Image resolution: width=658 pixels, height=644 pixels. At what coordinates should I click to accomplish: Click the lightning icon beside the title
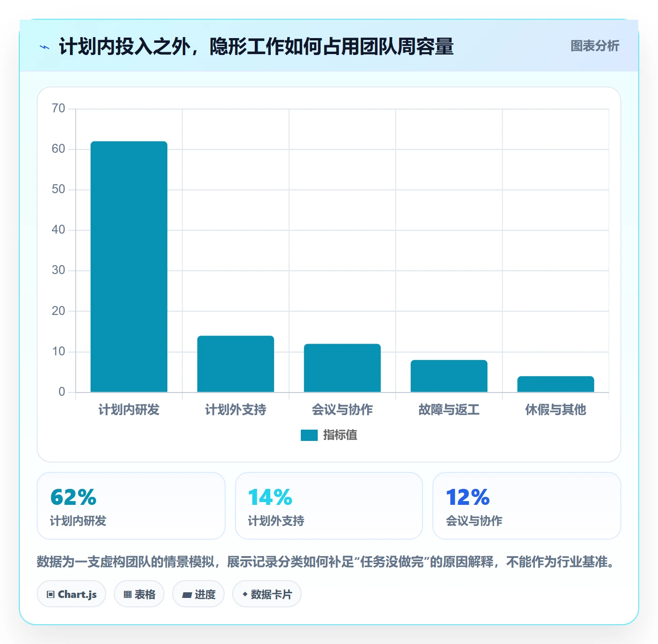[45, 47]
